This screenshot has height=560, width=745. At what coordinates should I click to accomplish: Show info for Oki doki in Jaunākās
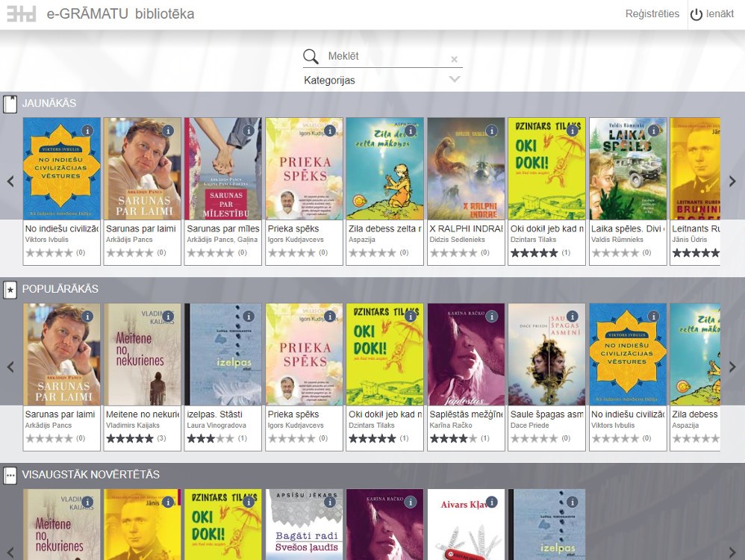click(x=573, y=130)
